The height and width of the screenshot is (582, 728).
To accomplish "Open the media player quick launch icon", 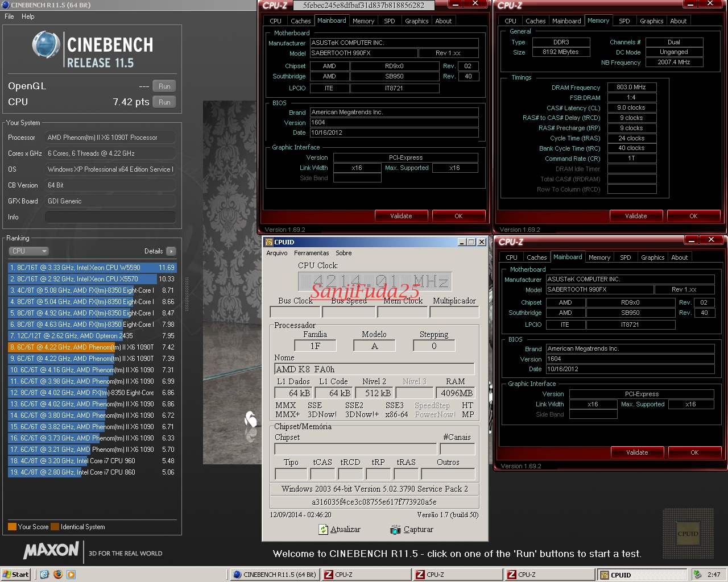I will pos(71,575).
